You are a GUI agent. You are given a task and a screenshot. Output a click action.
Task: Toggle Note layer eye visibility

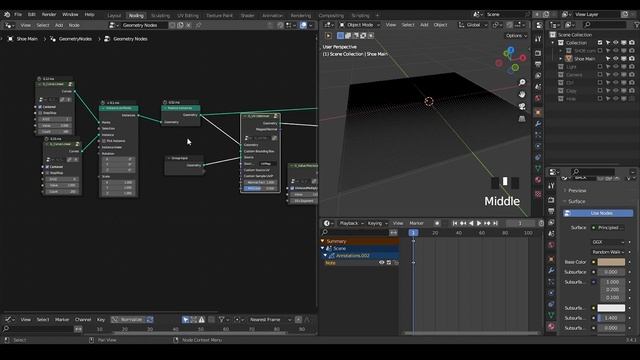pos(381,263)
